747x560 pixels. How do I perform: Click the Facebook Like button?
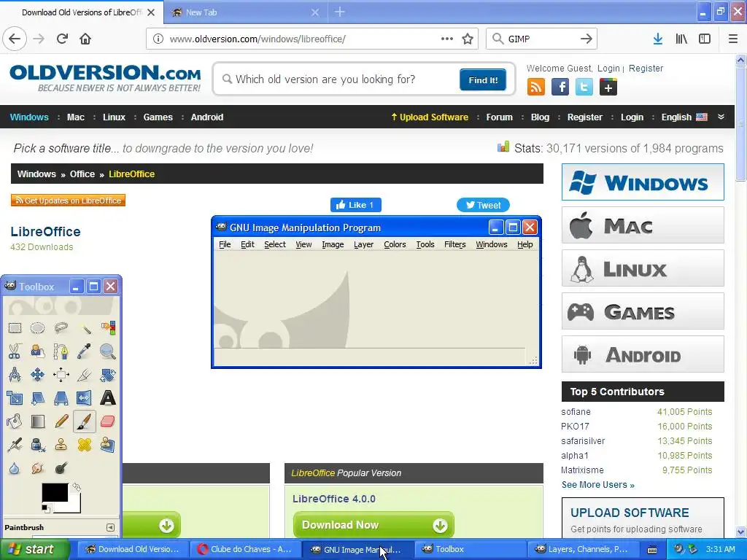(355, 205)
